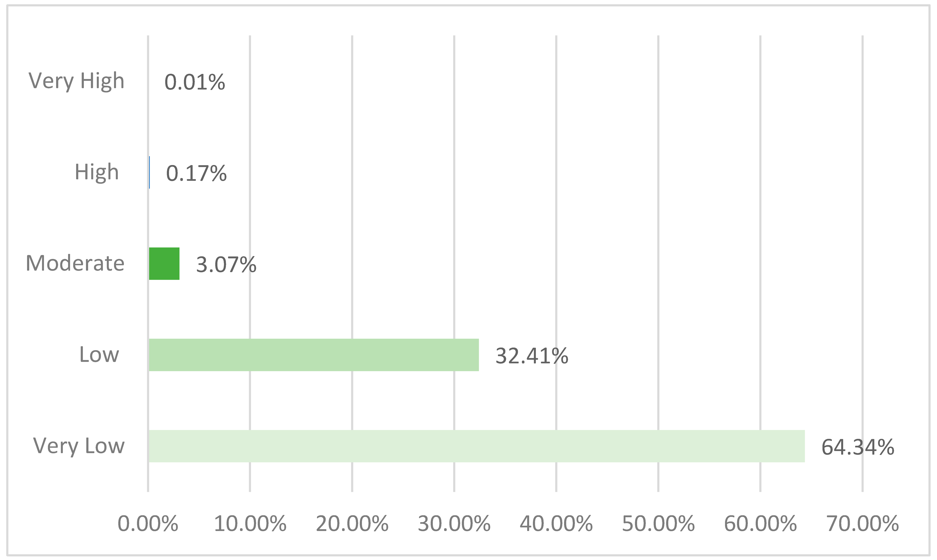
Task: Click the 50.00% axis tick label
Action: point(658,524)
